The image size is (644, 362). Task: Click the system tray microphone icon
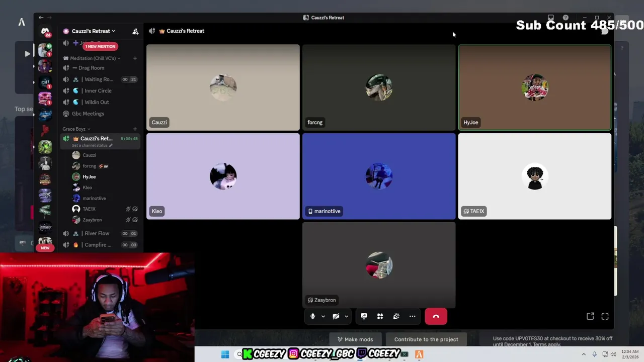[594, 354]
